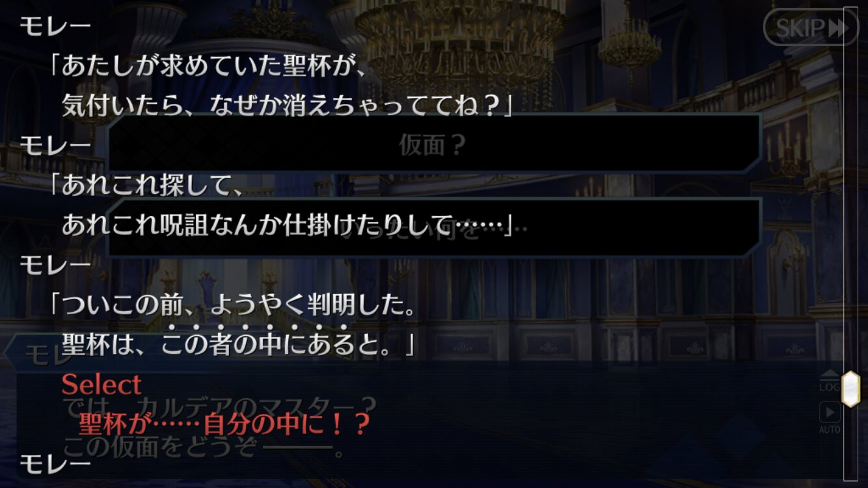Click the upper scrollbar track
This screenshot has width=868, height=488.
point(850,189)
